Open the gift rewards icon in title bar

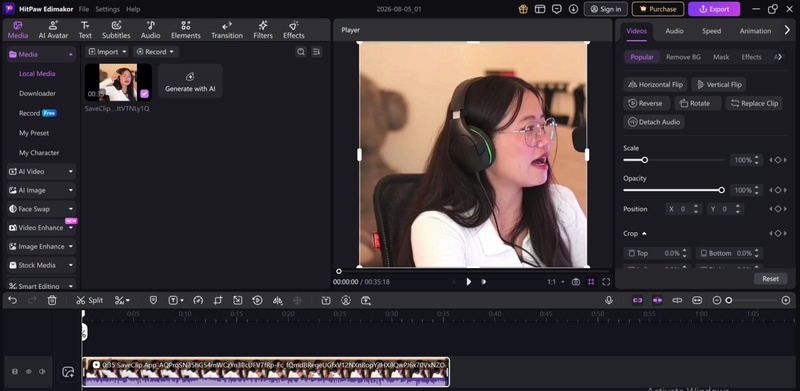(523, 9)
